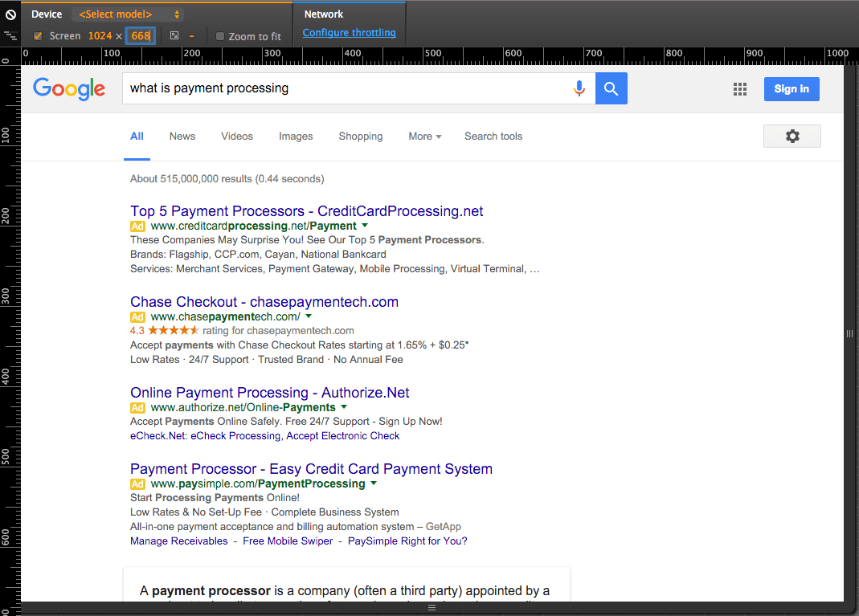859x616 pixels.
Task: Open Search tools options
Action: (493, 137)
